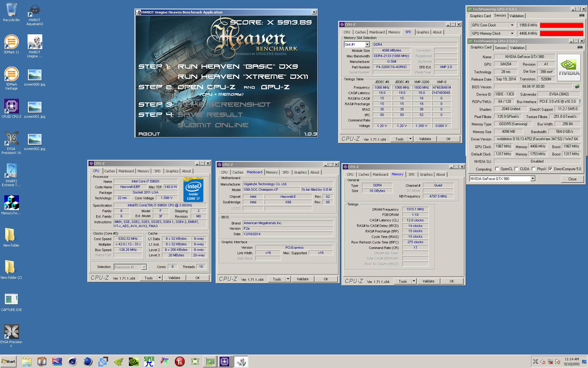Screen dimensions: 588x368
Task: Click GPU-Z Graphics Card window camera icon
Action: pos(580,47)
